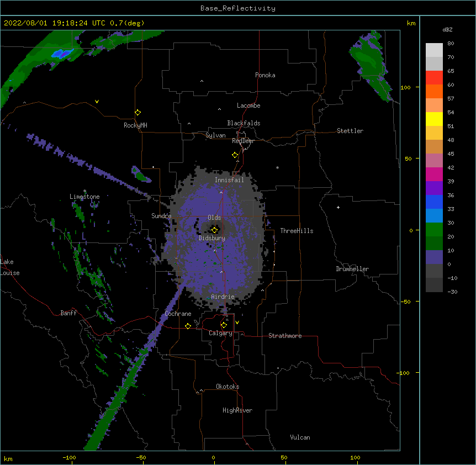This screenshot has width=476, height=465.
Task: Pick the light gray 70-80 dBZ legend swatch
Action: click(x=434, y=50)
